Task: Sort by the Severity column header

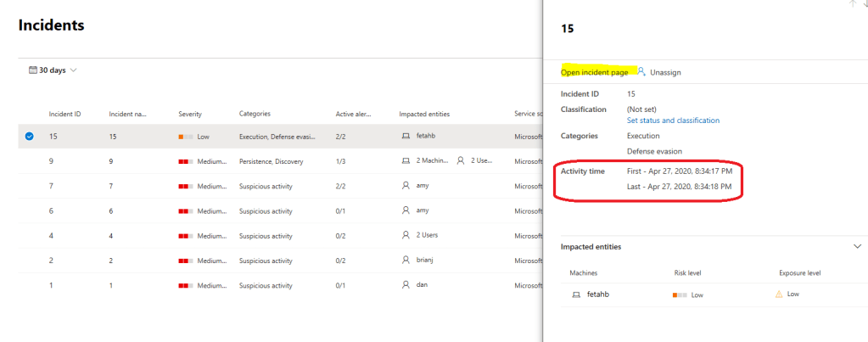Action: [x=190, y=114]
